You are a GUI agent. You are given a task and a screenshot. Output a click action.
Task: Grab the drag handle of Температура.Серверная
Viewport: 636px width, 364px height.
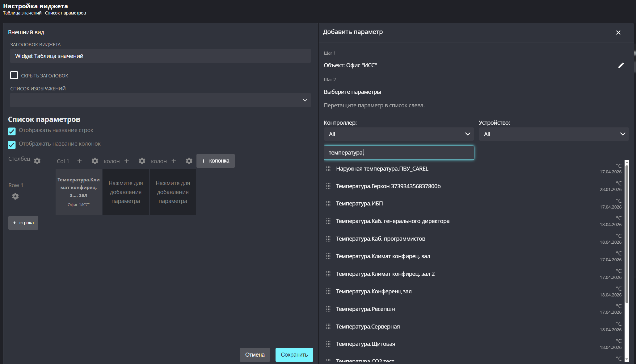coord(328,326)
